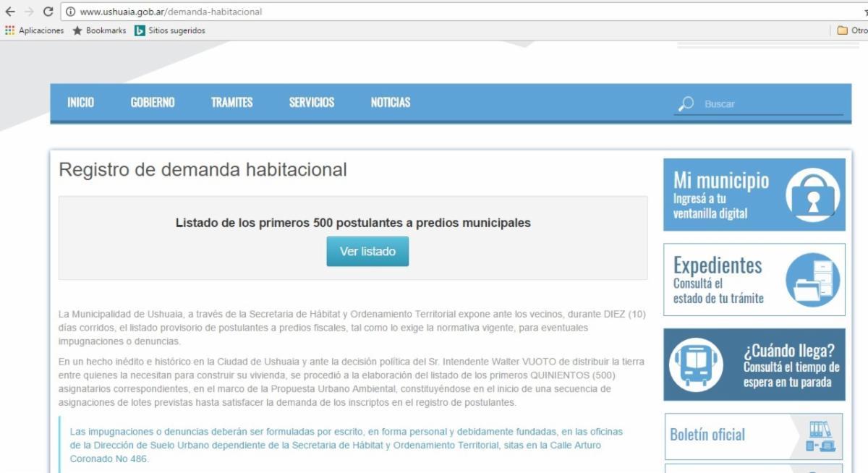Screen dimensions: 868x473
Task: Click the Boletín oficial books icon
Action: 820,437
